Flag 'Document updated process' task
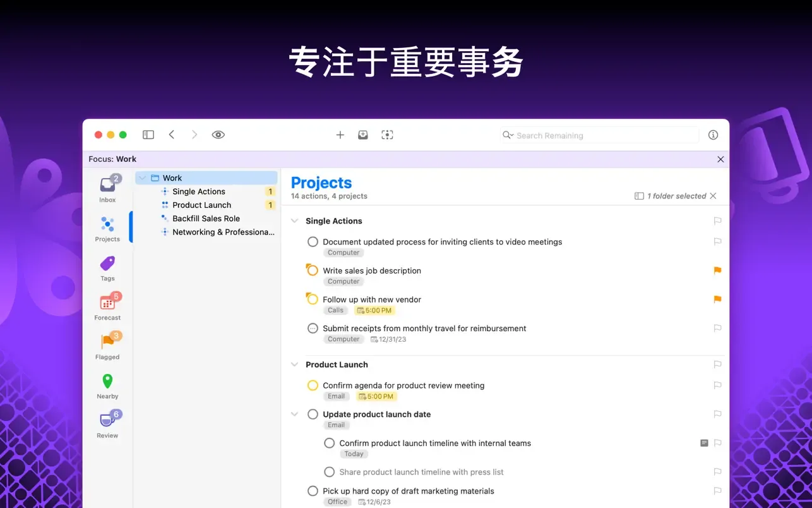 (717, 241)
